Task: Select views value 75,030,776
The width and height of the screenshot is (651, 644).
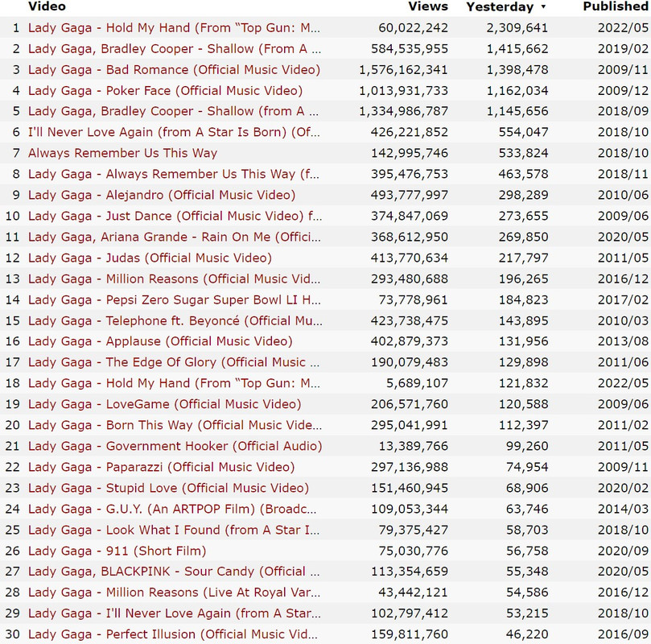Action: click(413, 551)
